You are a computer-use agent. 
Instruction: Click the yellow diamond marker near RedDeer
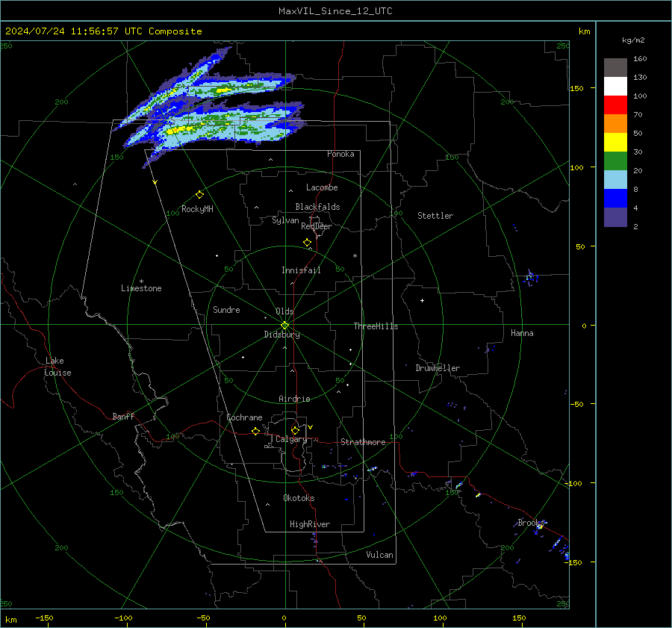pyautogui.click(x=307, y=242)
